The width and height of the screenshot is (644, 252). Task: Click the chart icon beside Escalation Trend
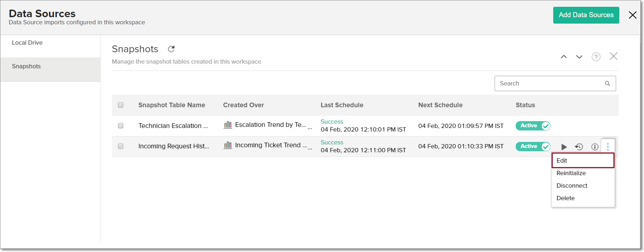pos(228,125)
